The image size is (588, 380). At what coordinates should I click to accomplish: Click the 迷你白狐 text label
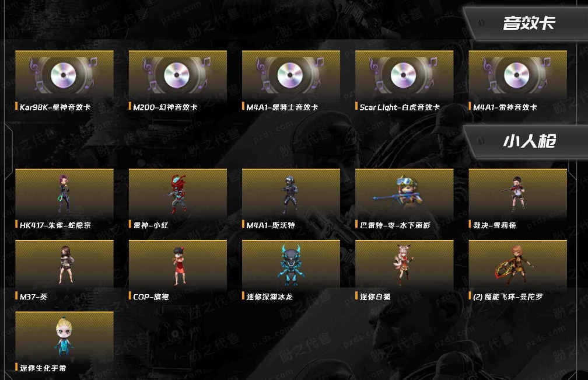[375, 297]
